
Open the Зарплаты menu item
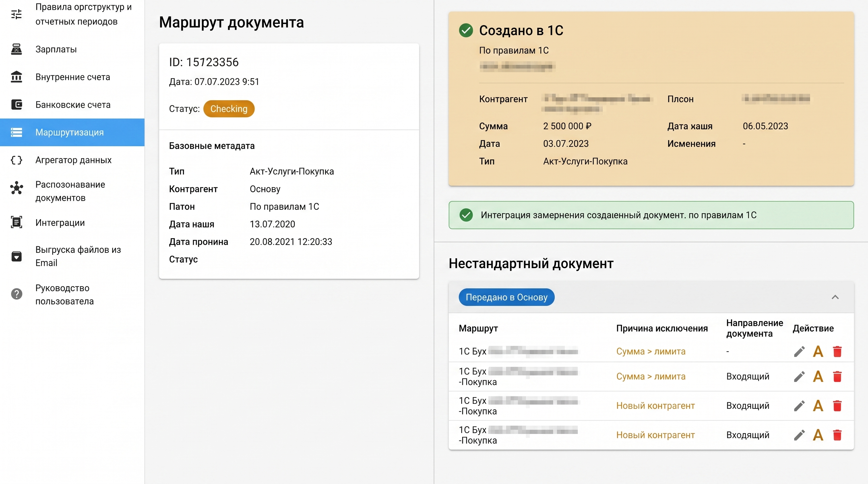[x=72, y=49]
